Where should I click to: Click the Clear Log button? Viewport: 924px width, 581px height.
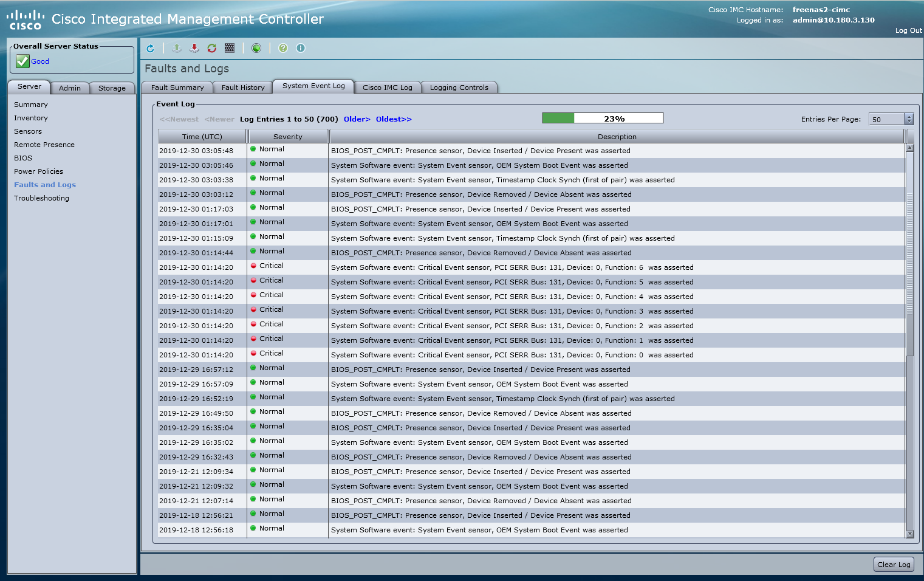[894, 565]
